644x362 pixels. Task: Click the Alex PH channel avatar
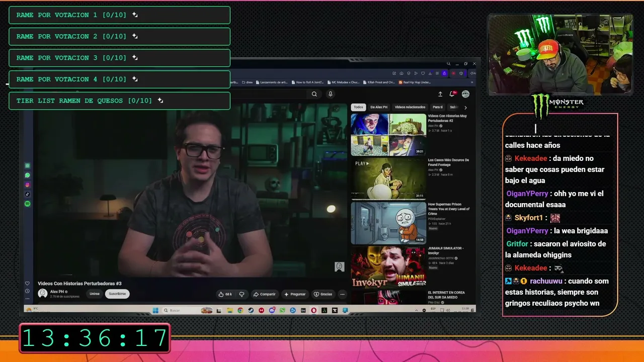[43, 293]
